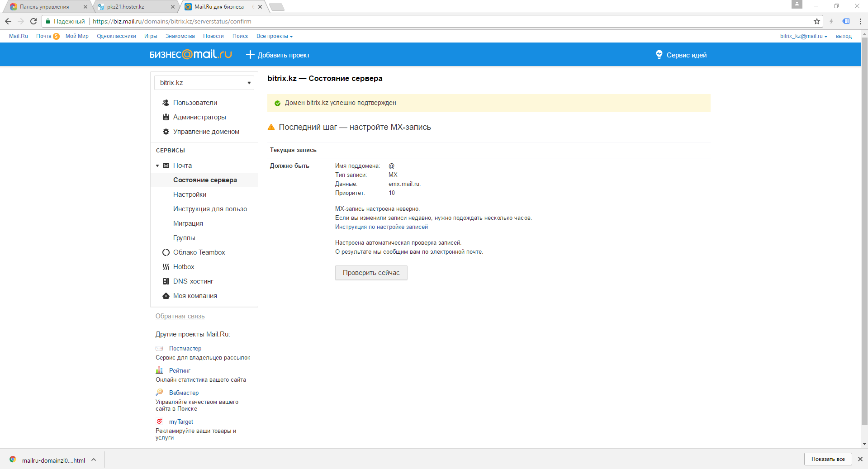Open the bitrix_kz@mail.ru account dropdown
The height and width of the screenshot is (469, 868).
(x=804, y=36)
